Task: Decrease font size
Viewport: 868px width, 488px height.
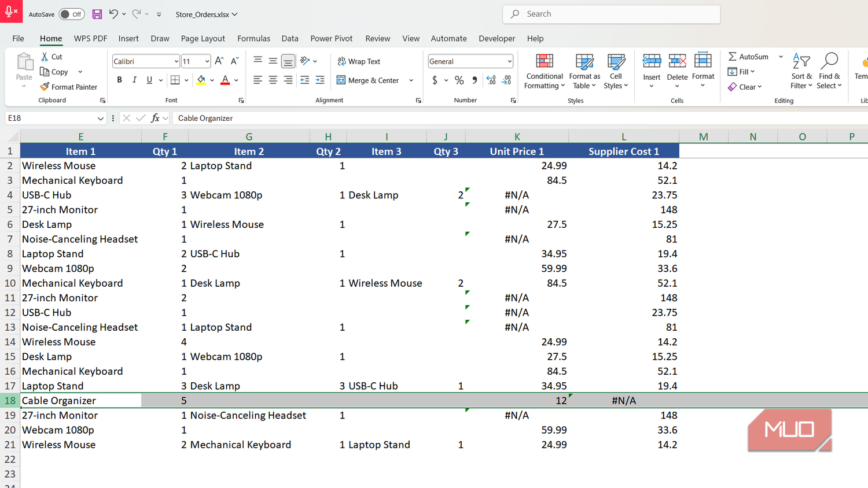Action: (x=234, y=61)
